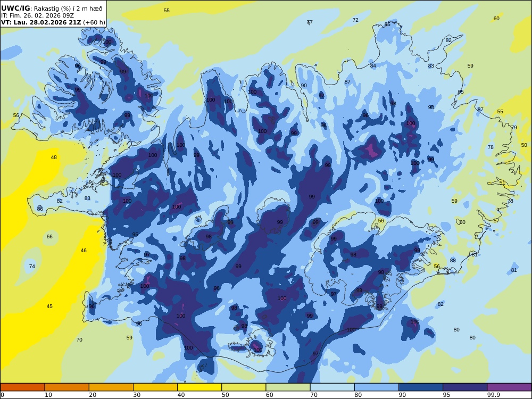
Task: Click the map value '72' near the top
Action: coord(355,20)
